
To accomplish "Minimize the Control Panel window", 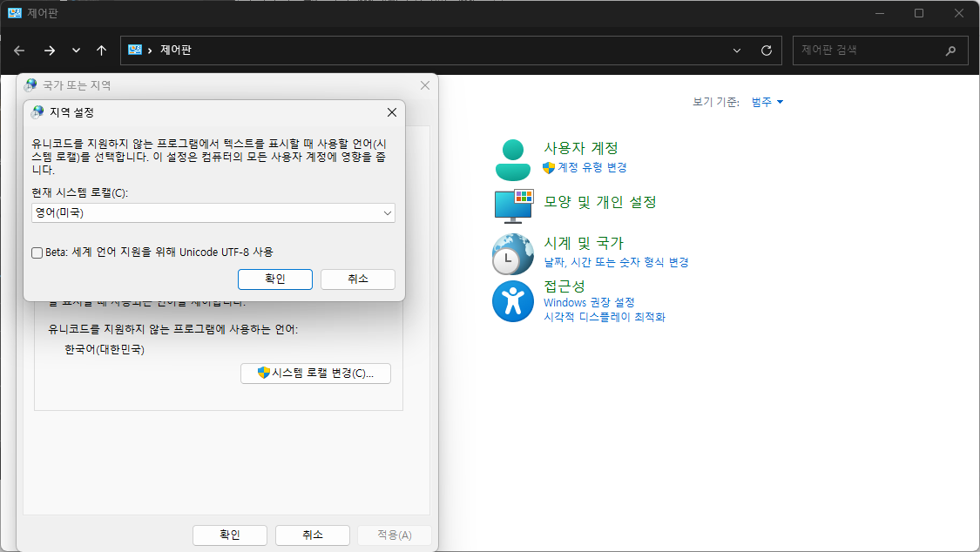I will coord(879,13).
